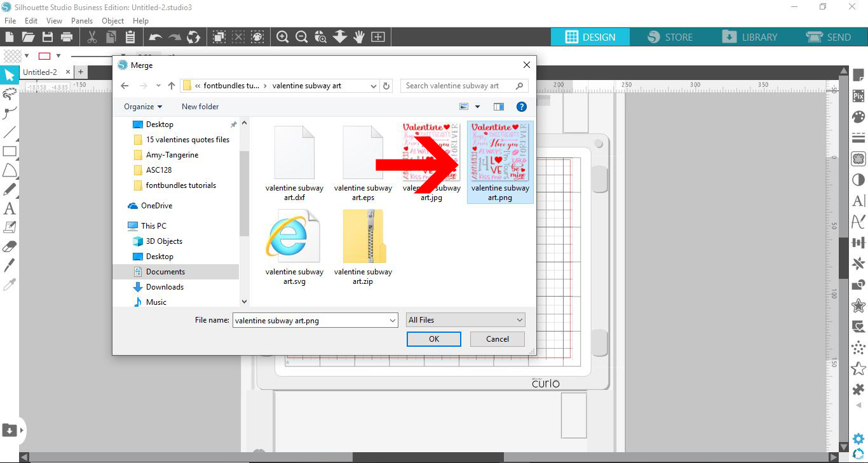Click in the Search valentine subway art field
868x463 pixels.
pyautogui.click(x=465, y=86)
